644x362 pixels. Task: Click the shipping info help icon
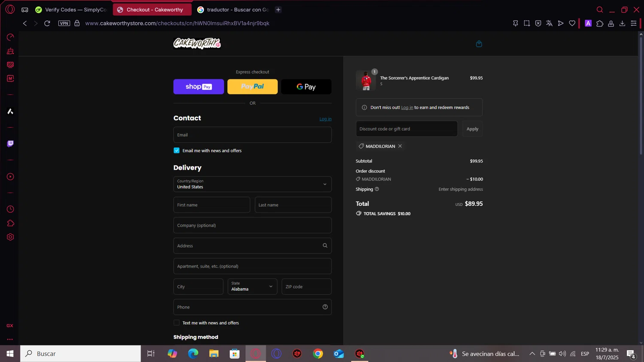pos(377,189)
